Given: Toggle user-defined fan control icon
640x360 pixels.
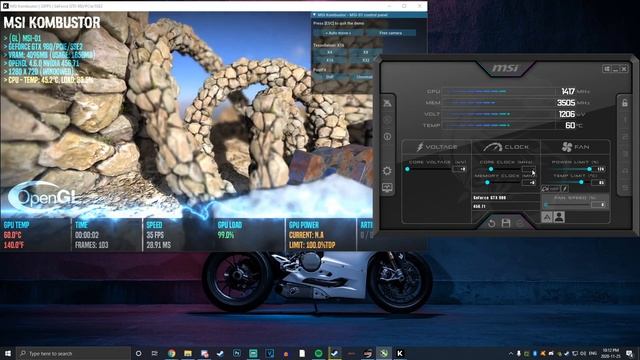Looking at the screenshot, I should point(560,217).
